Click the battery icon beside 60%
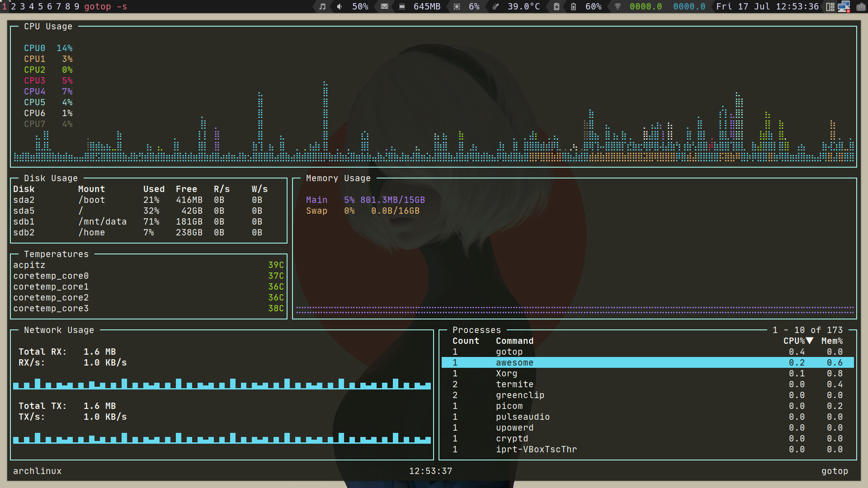Viewport: 868px width, 488px height. [x=573, y=6]
